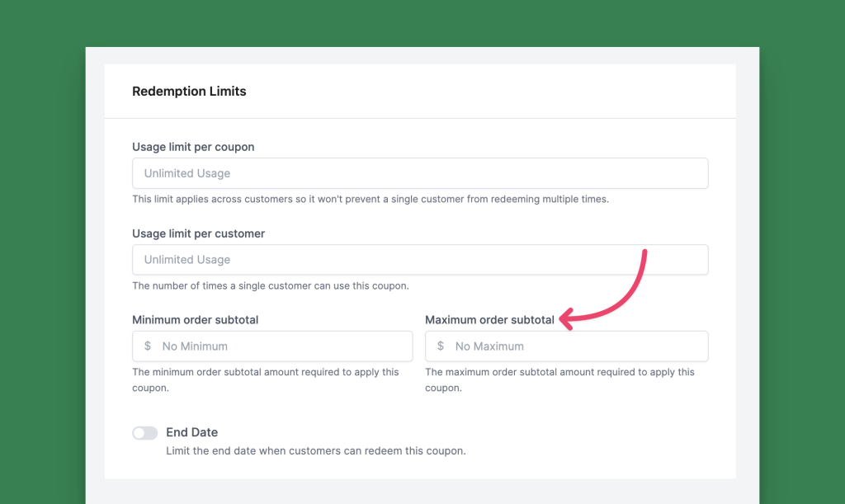The width and height of the screenshot is (845, 504).
Task: Click the Usage limit per coupon label
Action: [x=193, y=147]
